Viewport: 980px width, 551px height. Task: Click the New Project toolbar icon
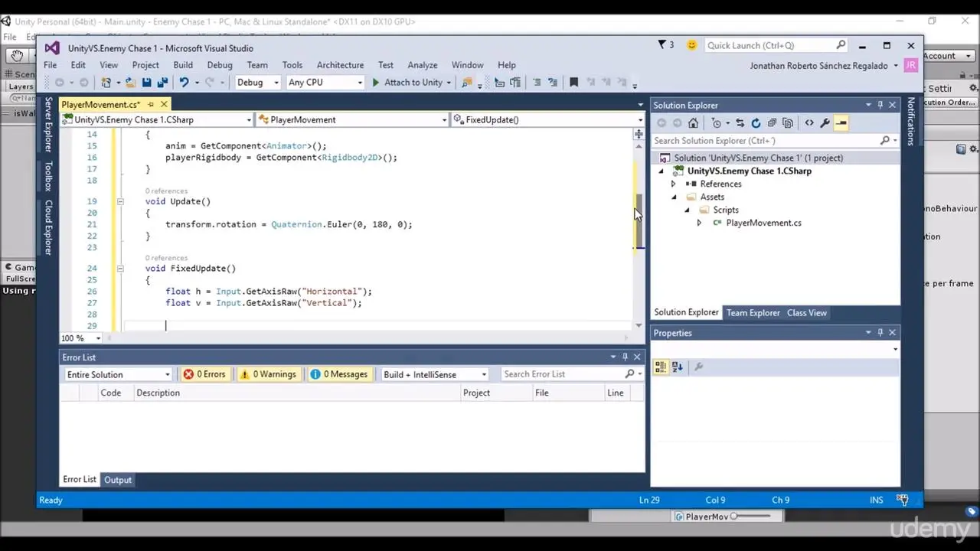pos(106,83)
